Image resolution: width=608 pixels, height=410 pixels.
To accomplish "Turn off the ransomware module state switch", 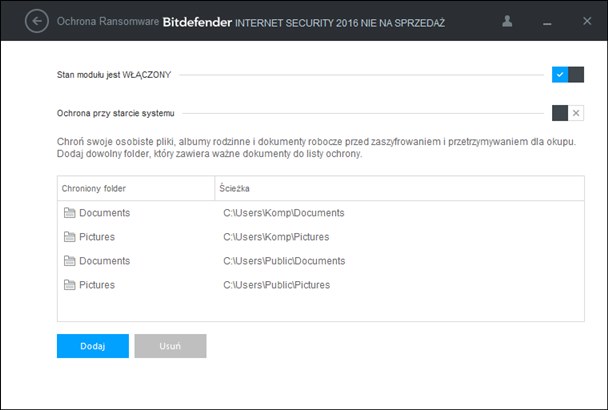I will (x=568, y=74).
